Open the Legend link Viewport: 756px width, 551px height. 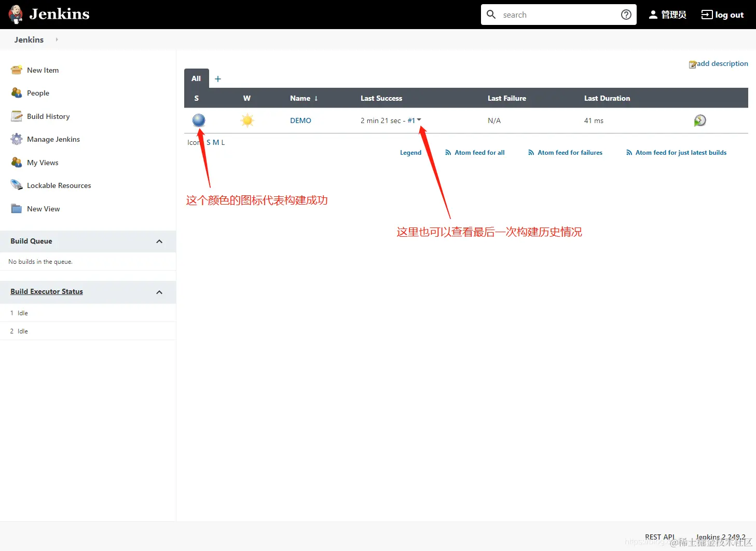pyautogui.click(x=410, y=153)
